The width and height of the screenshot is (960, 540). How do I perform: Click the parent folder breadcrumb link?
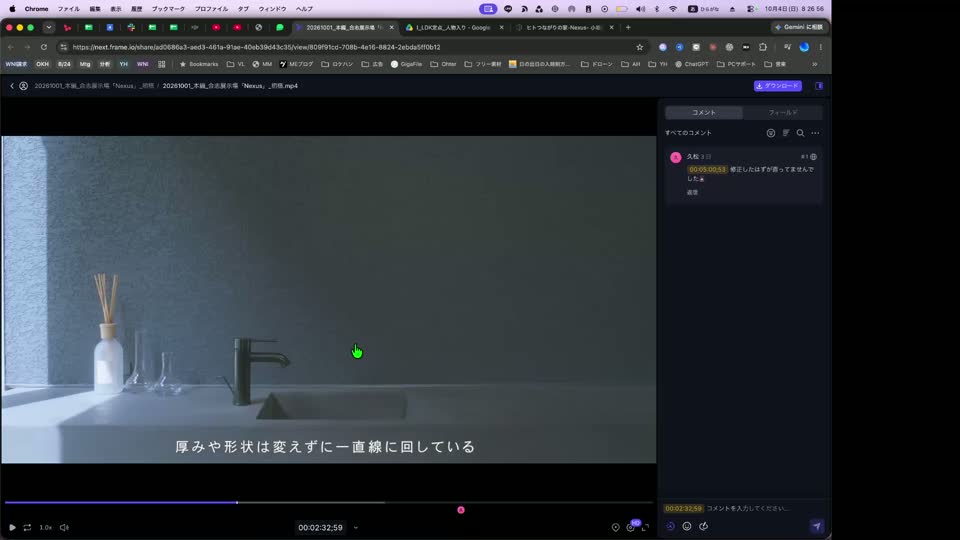pyautogui.click(x=94, y=86)
